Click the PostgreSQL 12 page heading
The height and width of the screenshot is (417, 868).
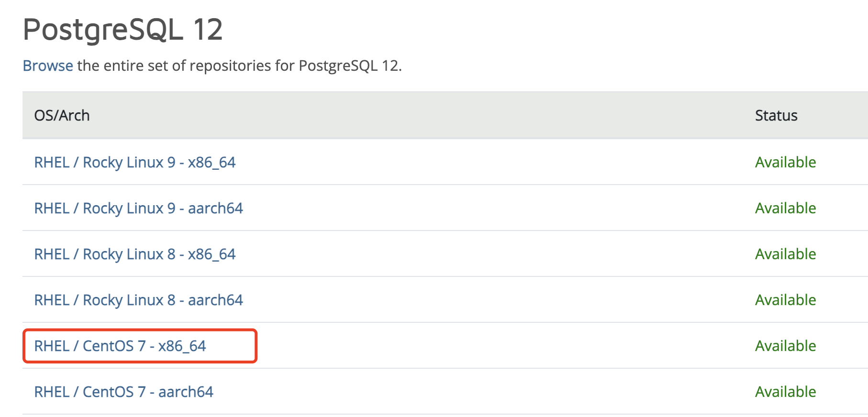122,30
